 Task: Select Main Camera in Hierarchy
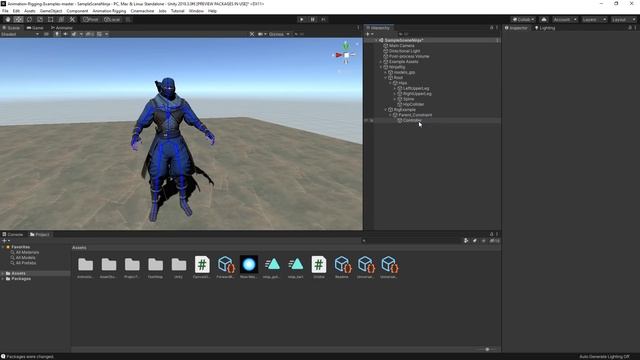click(x=401, y=46)
